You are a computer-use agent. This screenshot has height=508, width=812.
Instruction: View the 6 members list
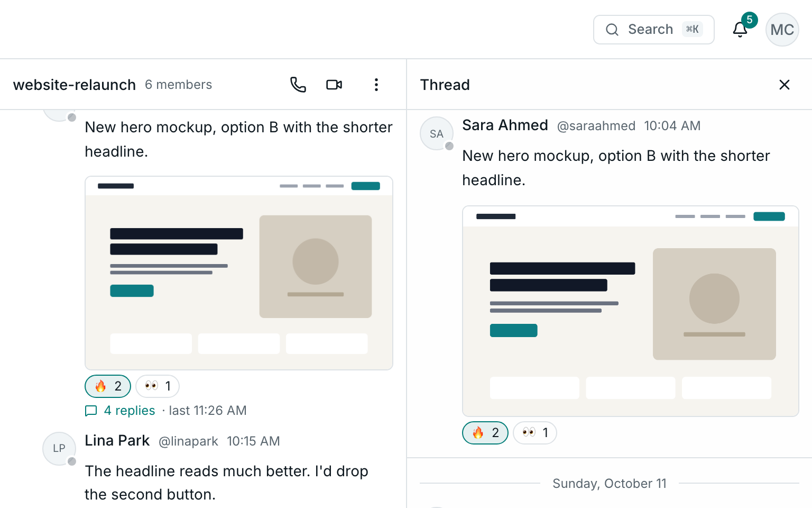point(179,85)
